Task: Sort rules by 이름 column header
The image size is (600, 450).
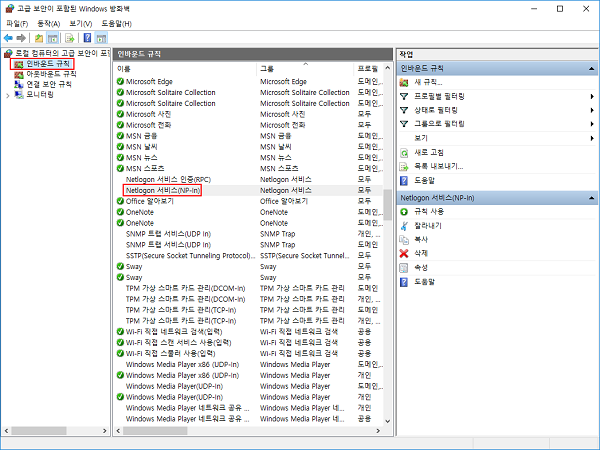Action: click(x=186, y=68)
